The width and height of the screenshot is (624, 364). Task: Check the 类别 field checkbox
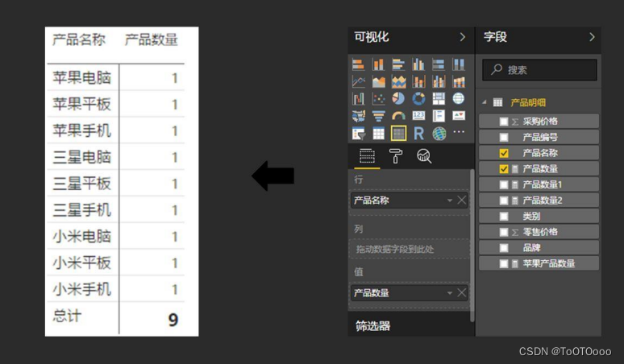click(504, 216)
